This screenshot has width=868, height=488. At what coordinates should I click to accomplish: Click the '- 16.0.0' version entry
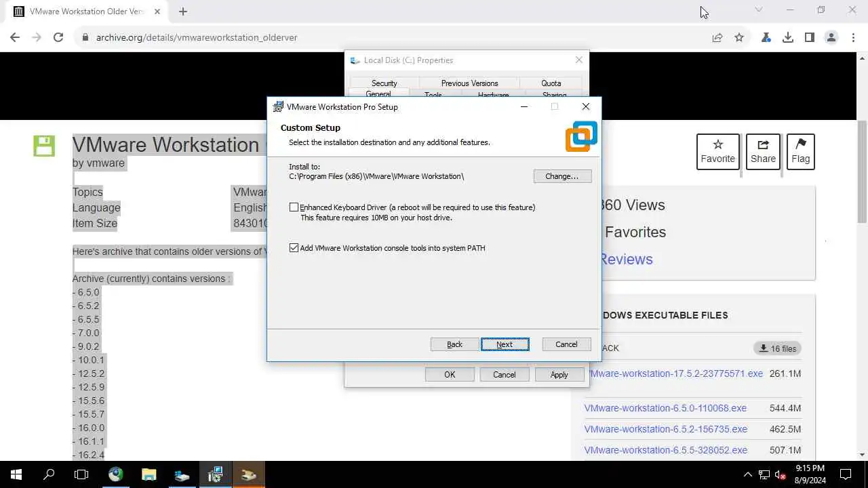point(89,428)
